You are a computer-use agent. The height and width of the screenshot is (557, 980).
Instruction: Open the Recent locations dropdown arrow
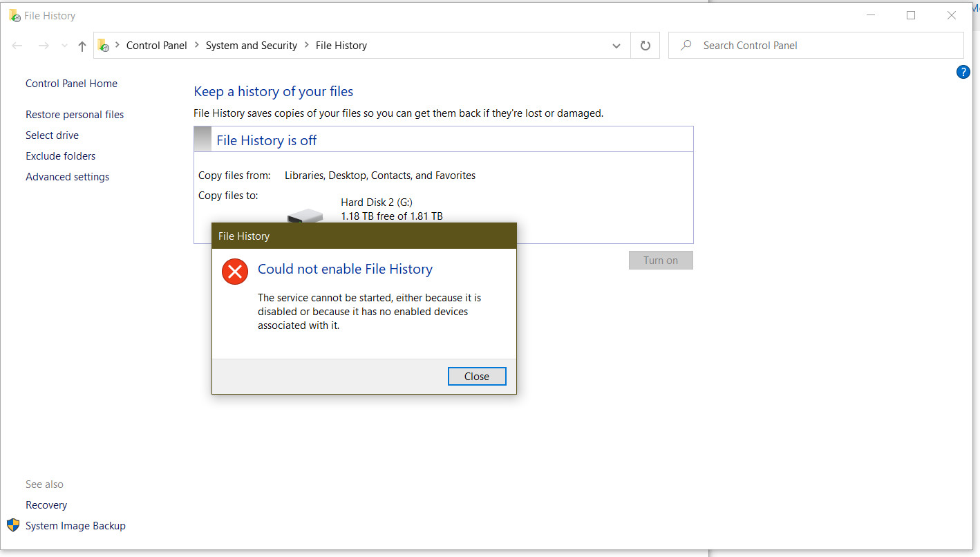pyautogui.click(x=64, y=46)
